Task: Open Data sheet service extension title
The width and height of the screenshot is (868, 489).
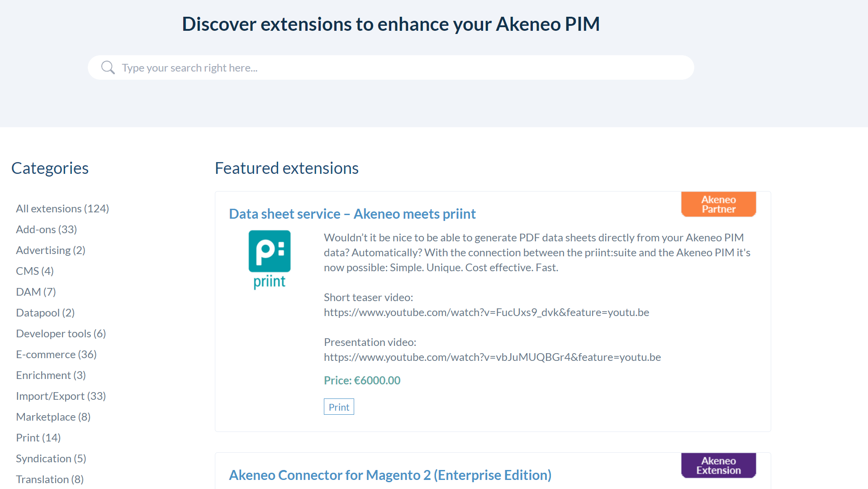Action: pos(352,214)
